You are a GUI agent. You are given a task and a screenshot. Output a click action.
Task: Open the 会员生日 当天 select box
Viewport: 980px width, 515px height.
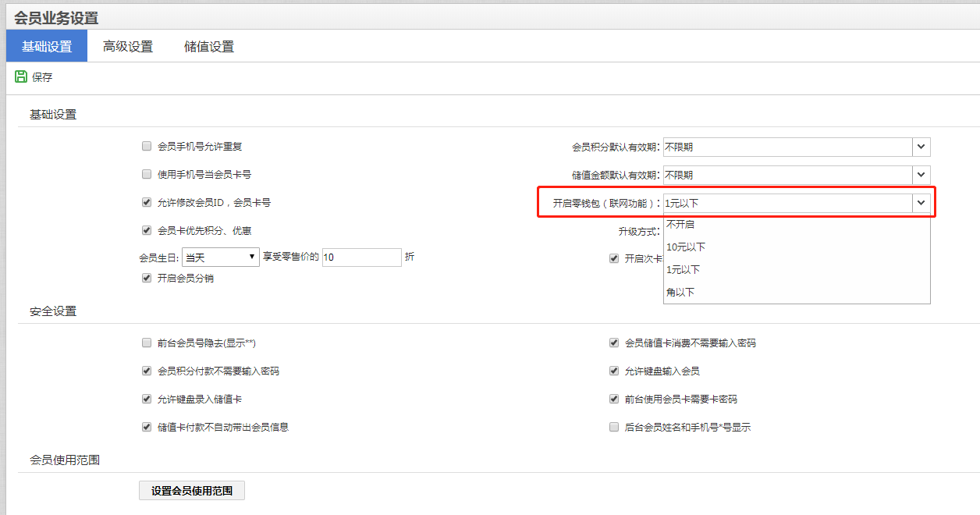point(221,257)
